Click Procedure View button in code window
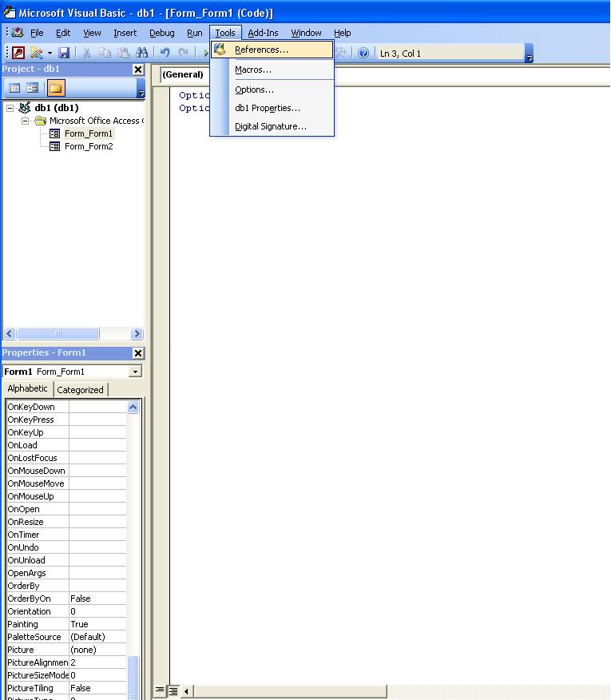This screenshot has width=611, height=700. point(160,690)
